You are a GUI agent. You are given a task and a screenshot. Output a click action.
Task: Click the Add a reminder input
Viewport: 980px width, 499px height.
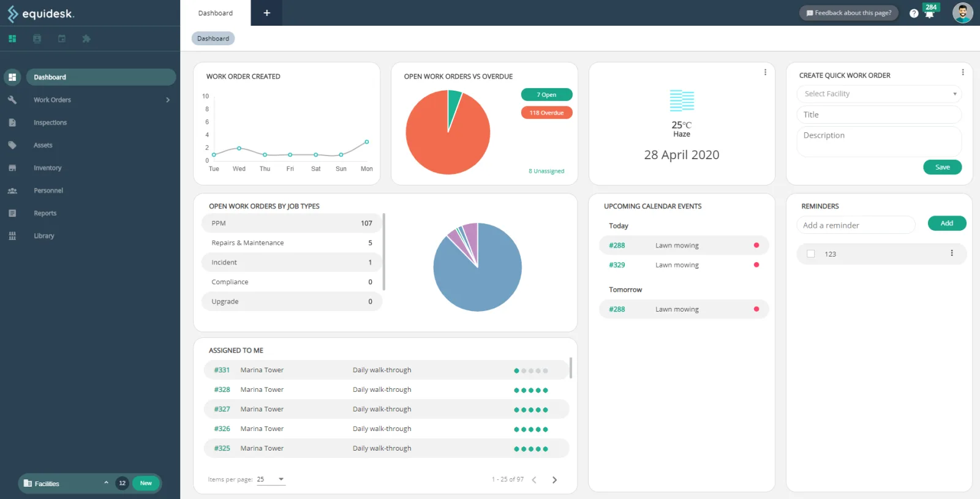856,225
